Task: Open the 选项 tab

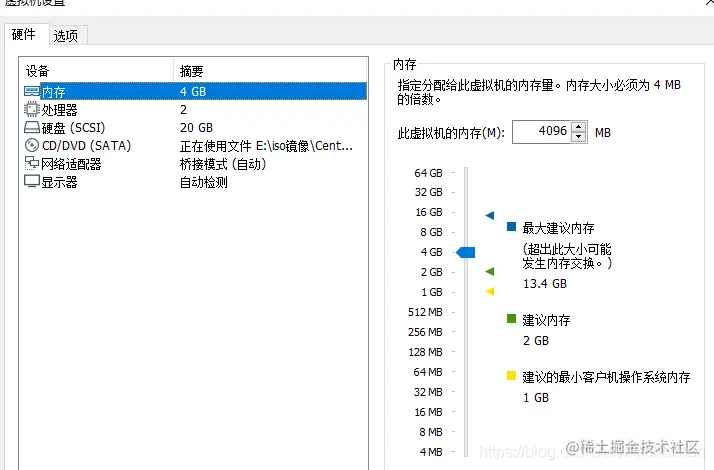Action: pos(66,36)
